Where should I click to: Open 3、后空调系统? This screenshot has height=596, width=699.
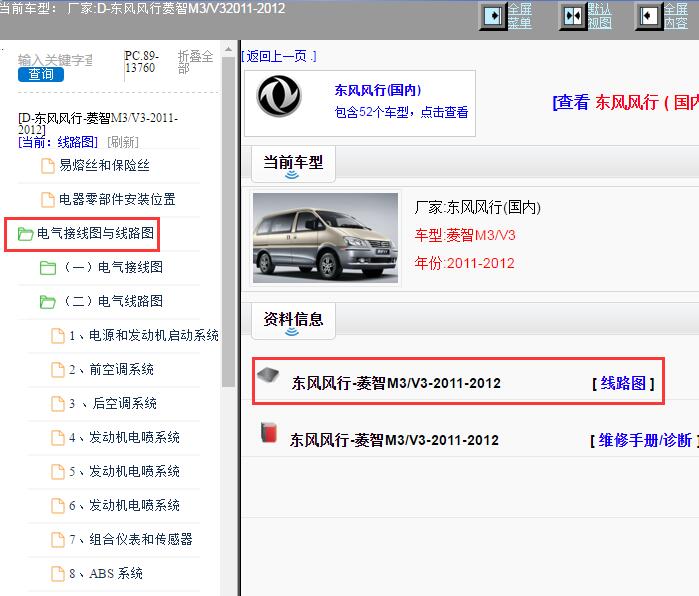pos(113,403)
